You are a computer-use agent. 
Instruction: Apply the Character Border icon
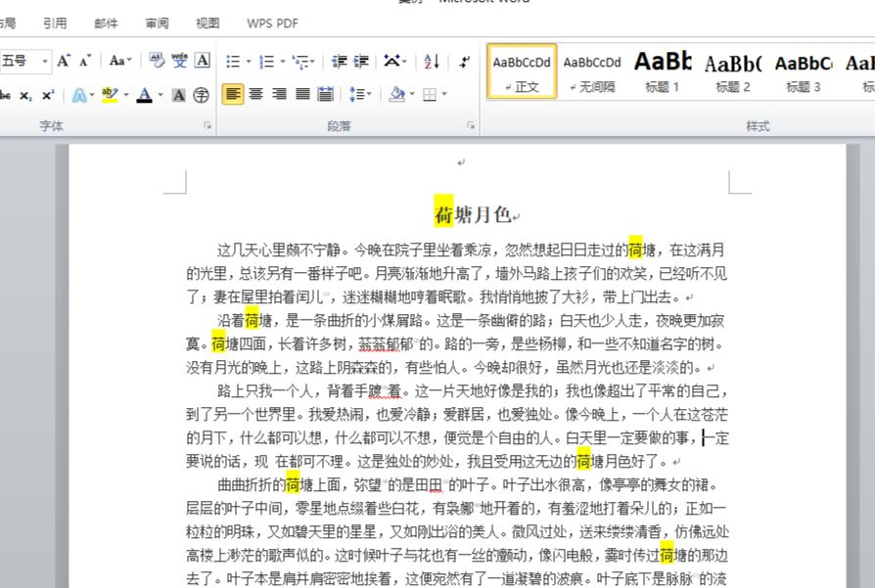point(200,60)
